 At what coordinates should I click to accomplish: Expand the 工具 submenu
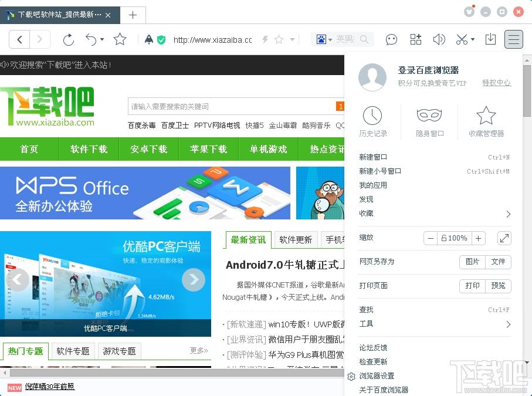tap(434, 324)
